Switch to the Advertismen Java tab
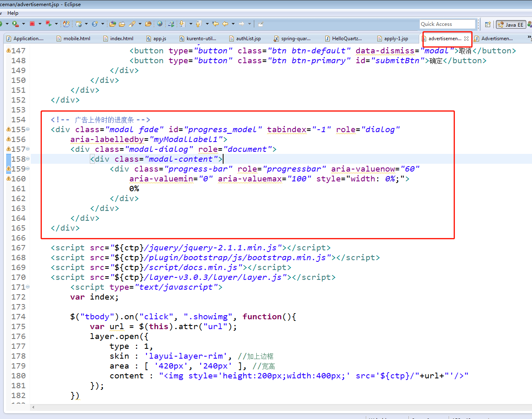The width and height of the screenshot is (532, 419). [x=494, y=39]
